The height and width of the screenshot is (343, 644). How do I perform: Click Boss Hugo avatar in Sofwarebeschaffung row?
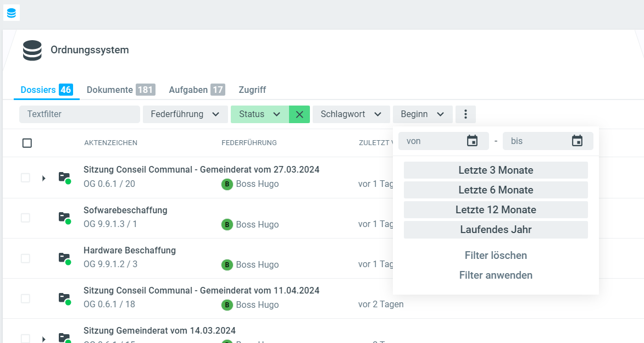coord(227,224)
